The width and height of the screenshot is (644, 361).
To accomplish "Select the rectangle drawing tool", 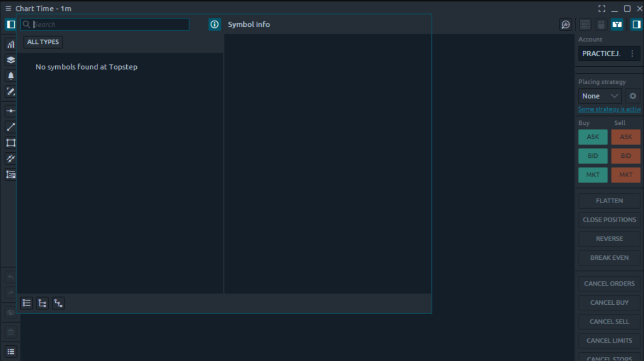I will coord(11,143).
